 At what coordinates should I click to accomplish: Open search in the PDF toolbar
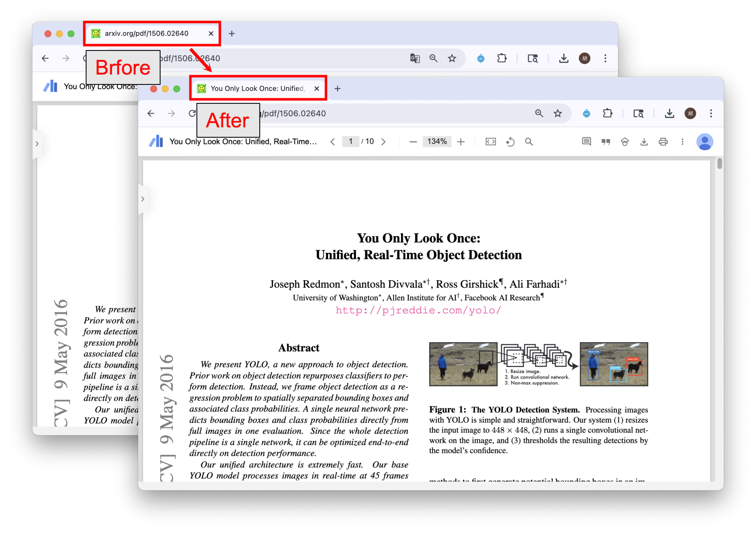tap(529, 142)
